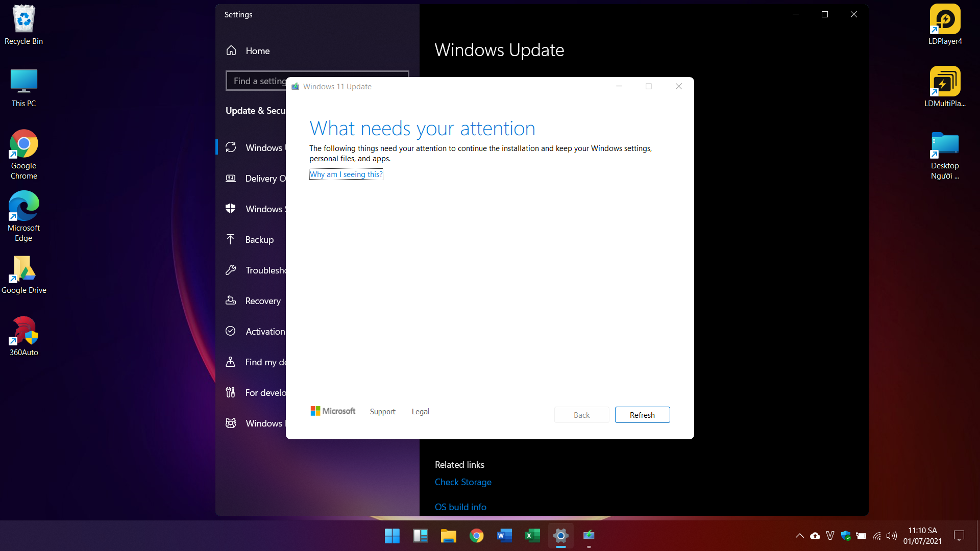The width and height of the screenshot is (980, 551).
Task: Open the 360Auto desktop shortcut
Action: coord(24,336)
